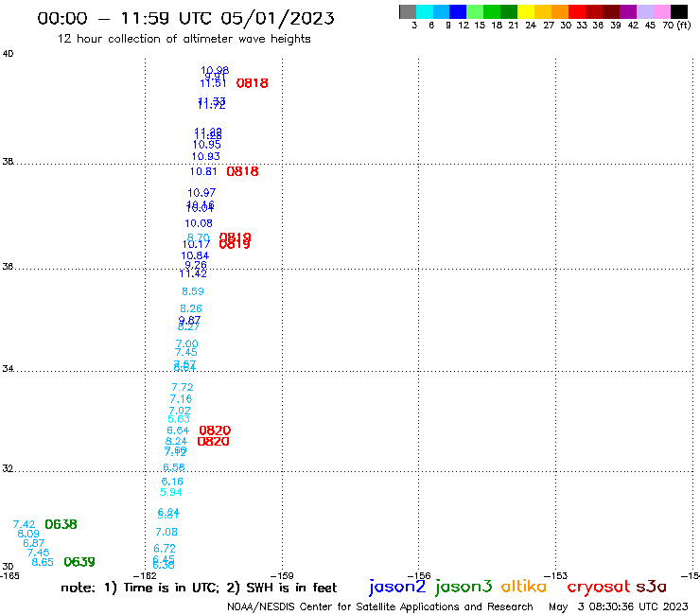The height and width of the screenshot is (615, 700).
Task: Click the wave height value '7.02'
Action: [180, 411]
